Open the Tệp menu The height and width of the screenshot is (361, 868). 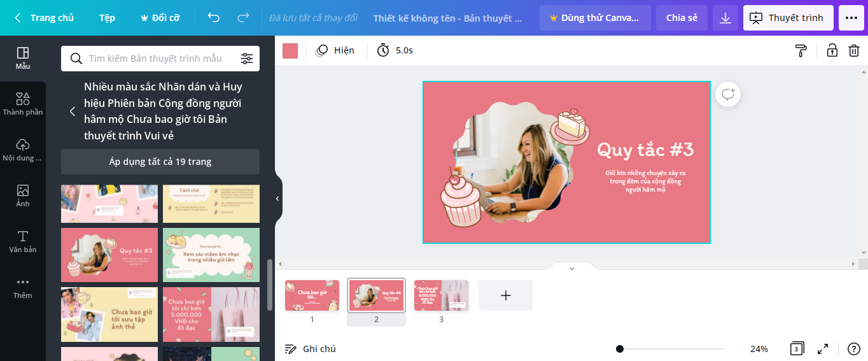107,18
